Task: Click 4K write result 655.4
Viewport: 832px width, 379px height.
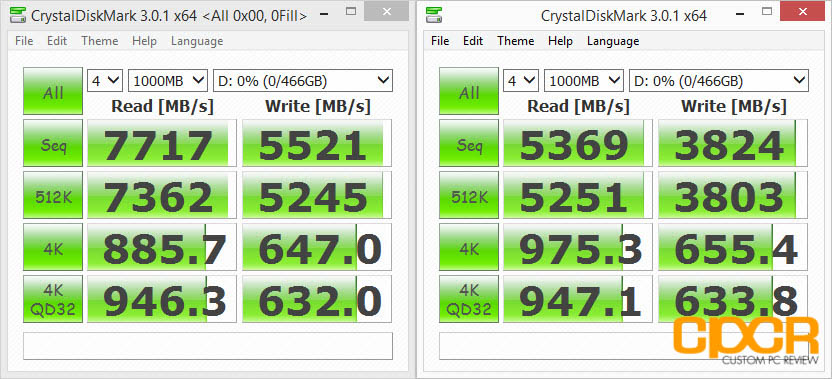Action: click(733, 247)
